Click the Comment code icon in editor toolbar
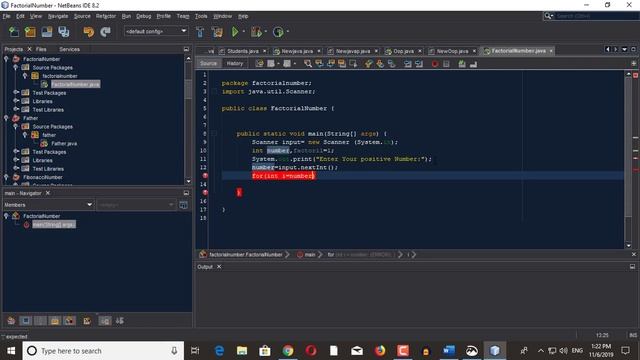Screen dimensions: 640x360 pyautogui.click(x=462, y=64)
